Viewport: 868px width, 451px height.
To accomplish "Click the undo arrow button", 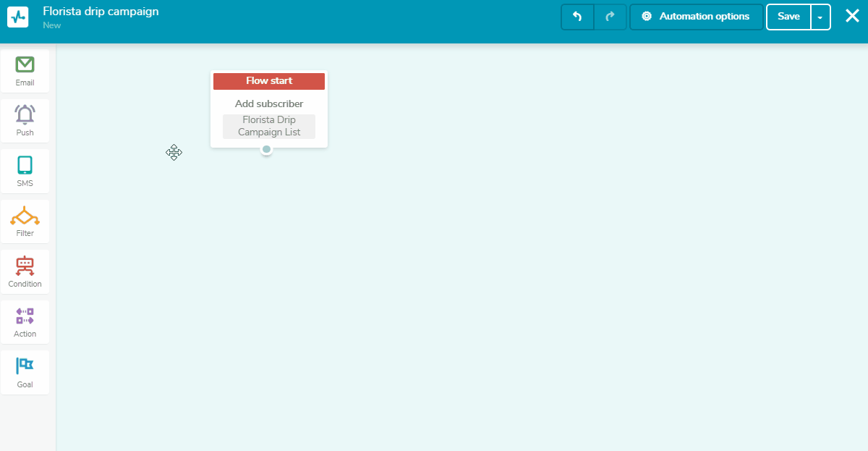I will click(x=577, y=17).
